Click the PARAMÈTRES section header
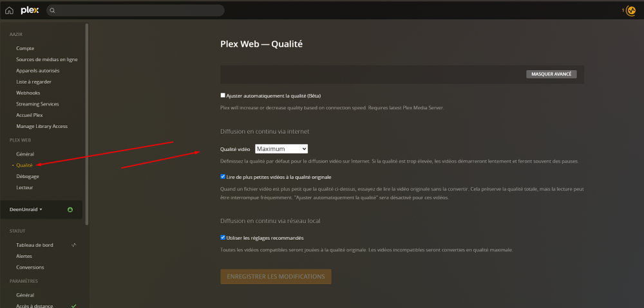The image size is (644, 308). (x=23, y=282)
